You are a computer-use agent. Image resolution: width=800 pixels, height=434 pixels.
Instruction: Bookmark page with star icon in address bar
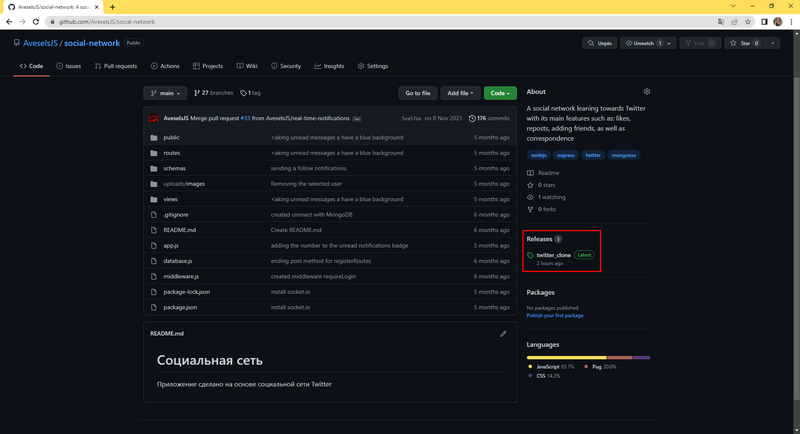pyautogui.click(x=748, y=21)
